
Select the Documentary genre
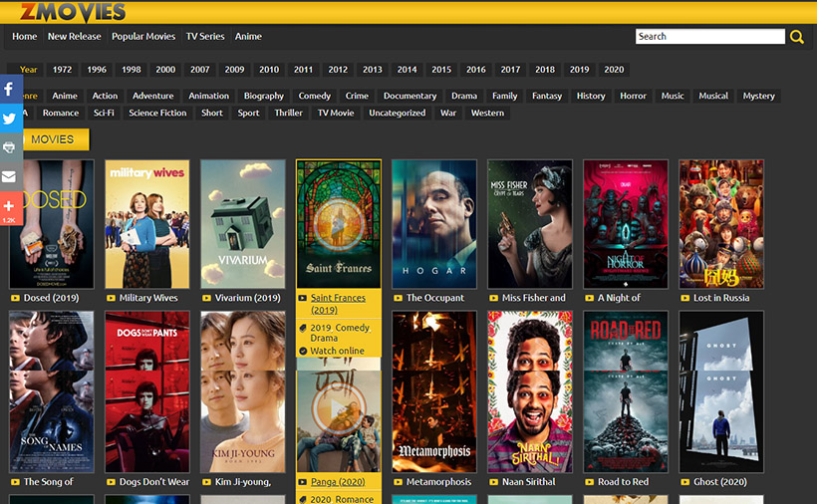410,96
